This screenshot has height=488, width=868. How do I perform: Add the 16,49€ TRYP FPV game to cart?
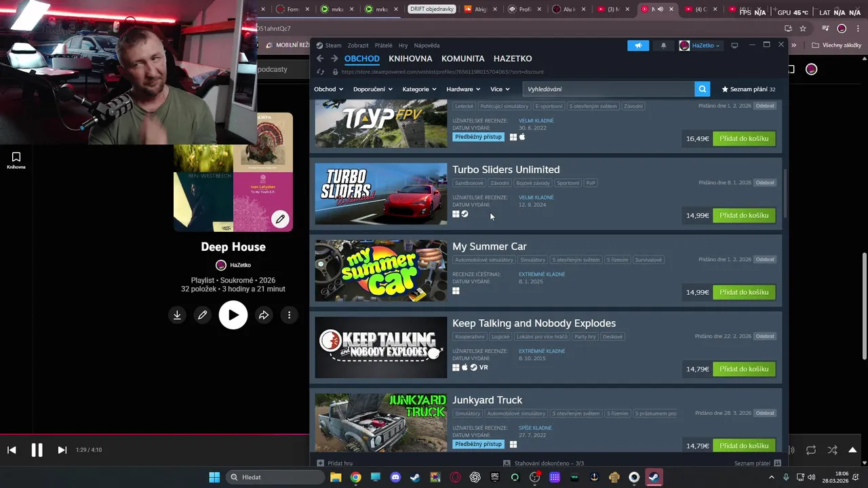click(x=744, y=139)
